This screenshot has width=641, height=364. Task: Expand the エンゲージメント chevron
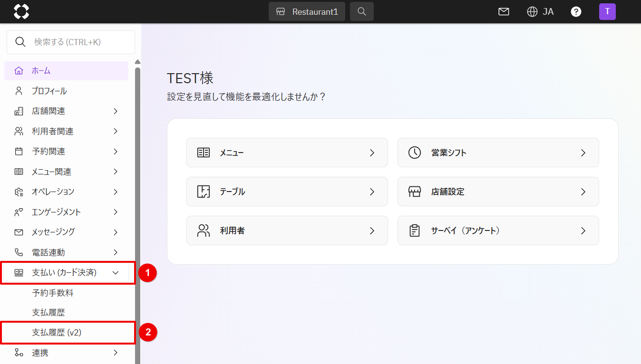point(116,212)
